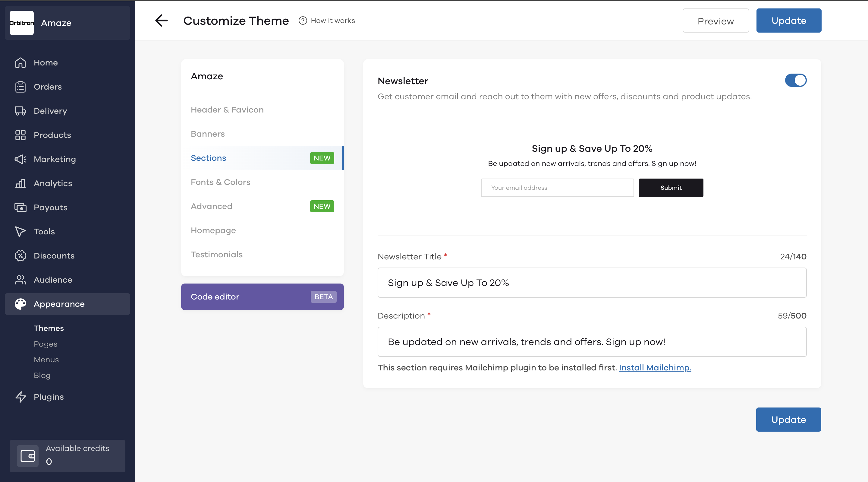Image resolution: width=868 pixels, height=482 pixels.
Task: Open the Products sidebar item
Action: [68, 135]
